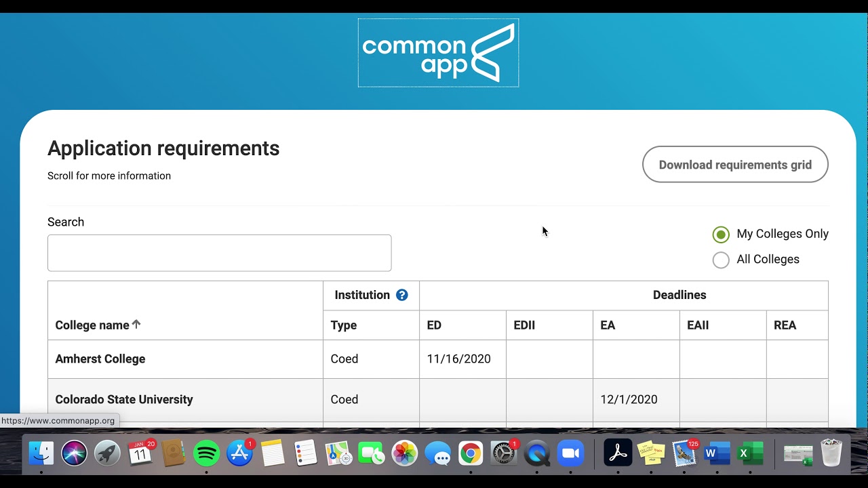Open Stickies from the dock

click(651, 453)
